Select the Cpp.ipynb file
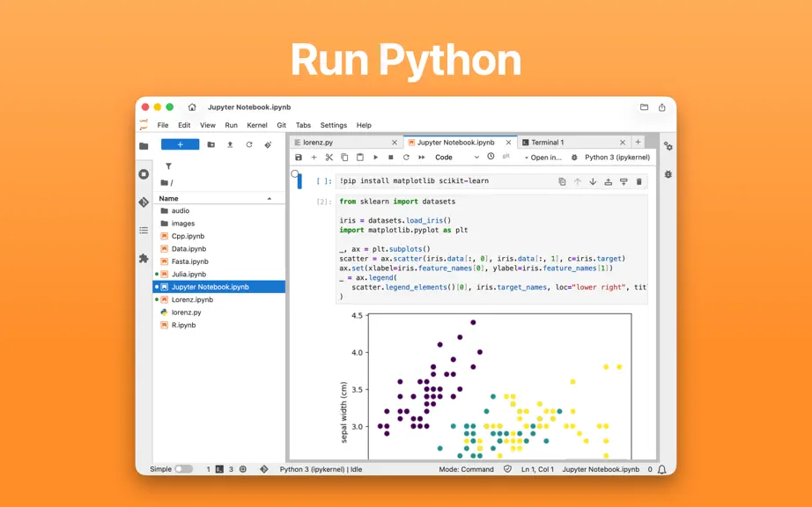 [219, 236]
